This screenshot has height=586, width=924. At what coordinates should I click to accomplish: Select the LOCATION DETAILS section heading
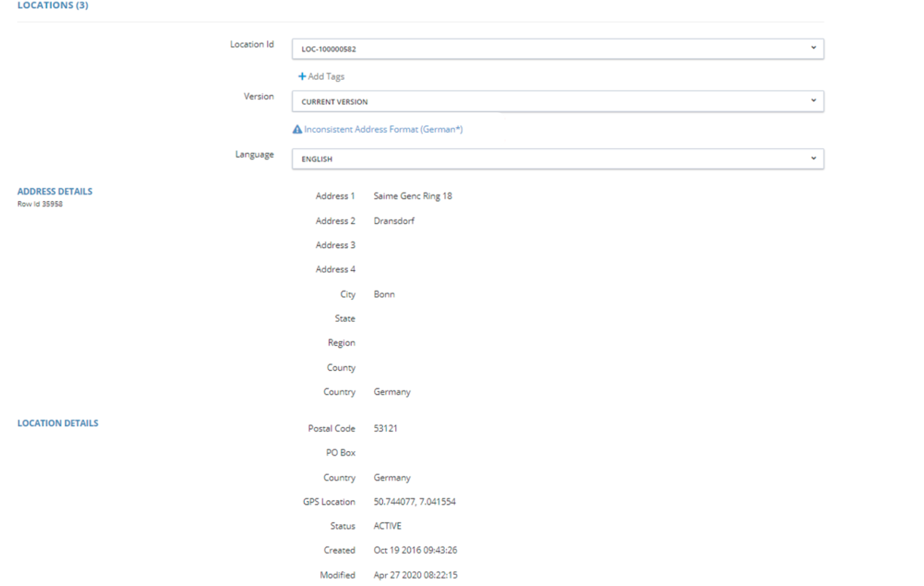(58, 423)
